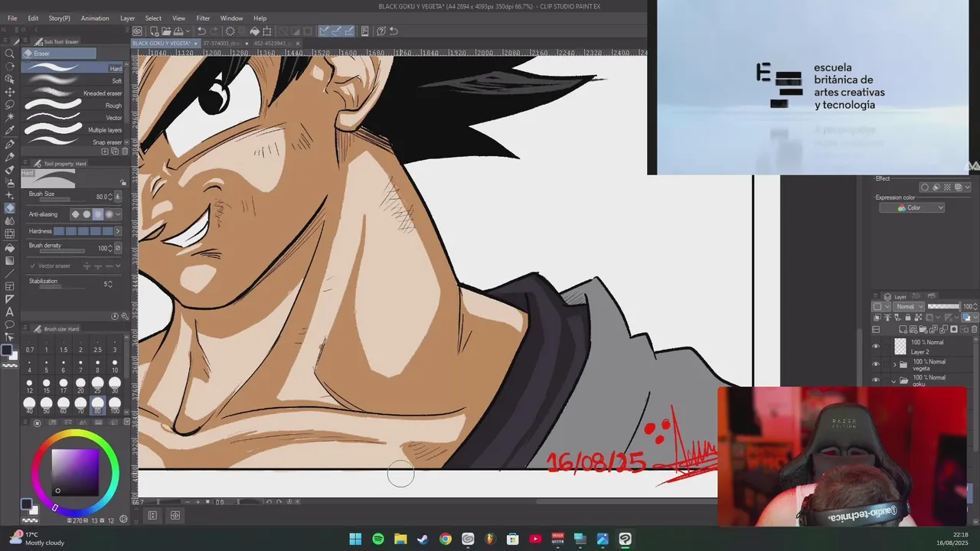The width and height of the screenshot is (980, 551).
Task: Select the Pen tool in toolbox
Action: click(x=10, y=144)
